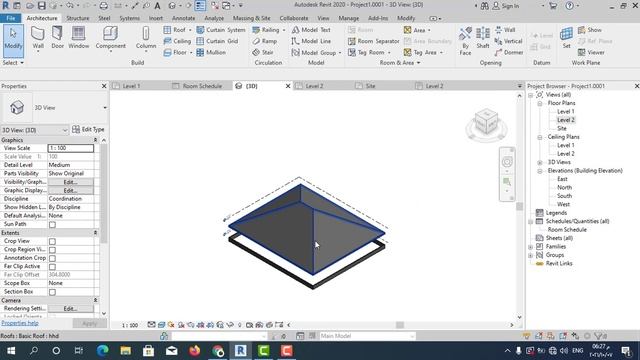
Task: Expand the Select panel dropdown
Action: (x=13, y=63)
